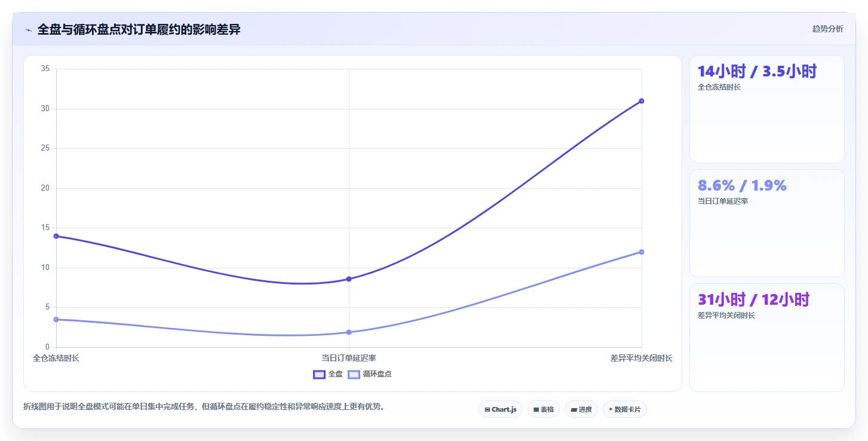The height and width of the screenshot is (441, 868).
Task: Click the y-axis value 20
Action: click(x=45, y=188)
